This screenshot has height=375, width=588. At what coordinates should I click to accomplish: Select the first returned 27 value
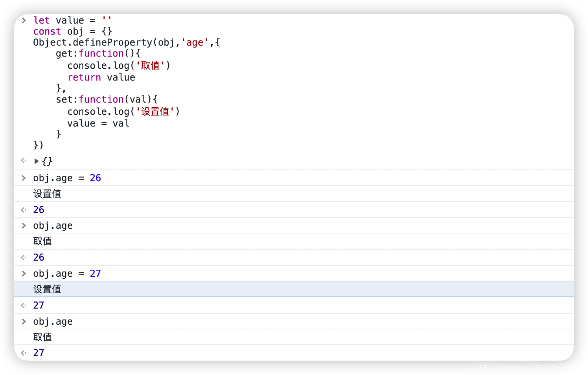tap(39, 305)
